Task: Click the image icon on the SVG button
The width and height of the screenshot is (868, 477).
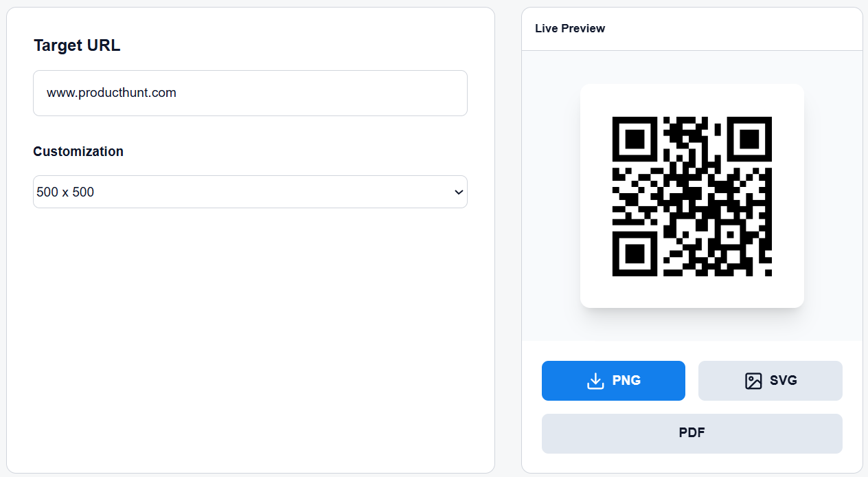Action: (x=754, y=380)
